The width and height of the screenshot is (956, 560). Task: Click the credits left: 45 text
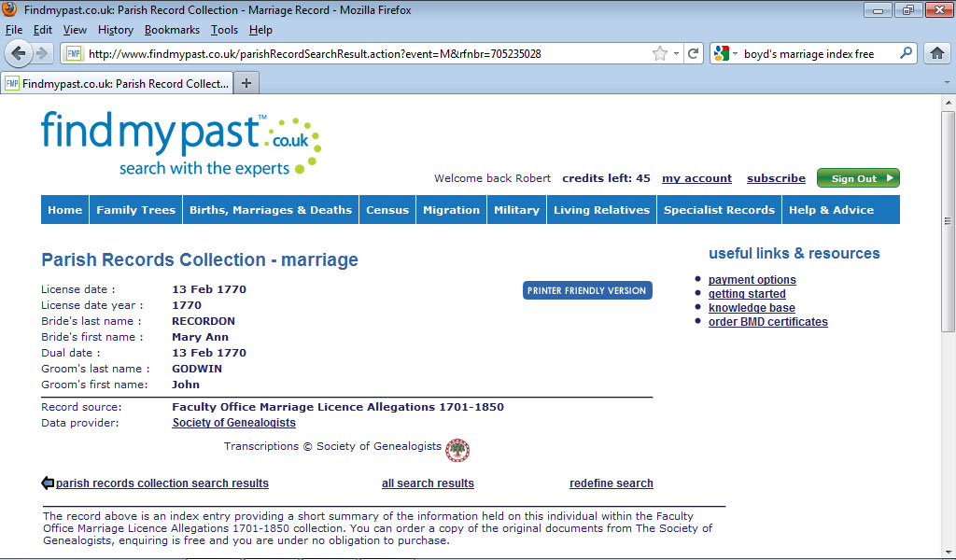[x=606, y=178]
